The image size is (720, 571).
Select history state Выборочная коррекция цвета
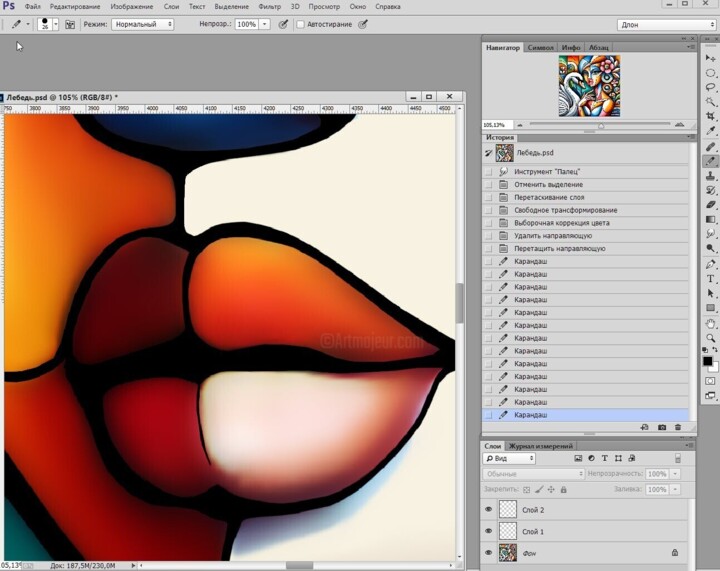pos(585,223)
